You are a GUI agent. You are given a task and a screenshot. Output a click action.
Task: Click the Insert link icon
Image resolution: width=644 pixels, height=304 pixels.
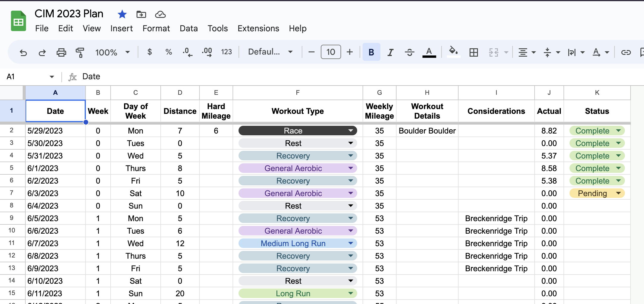pos(626,52)
